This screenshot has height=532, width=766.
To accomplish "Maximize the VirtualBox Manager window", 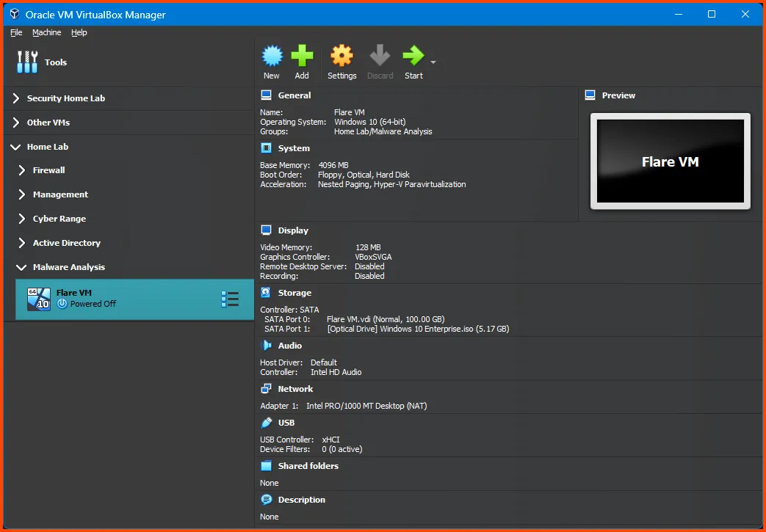I will point(712,14).
